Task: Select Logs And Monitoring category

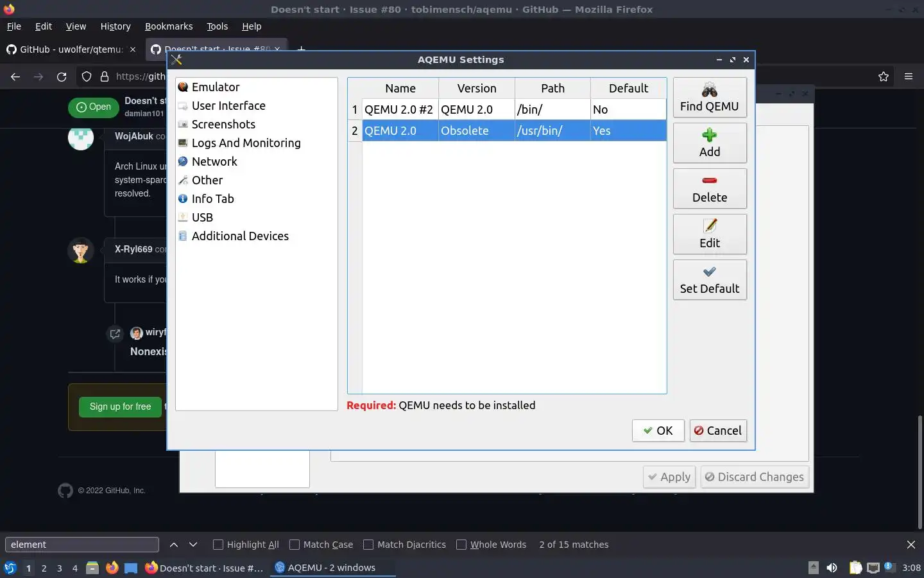Action: 239,143
